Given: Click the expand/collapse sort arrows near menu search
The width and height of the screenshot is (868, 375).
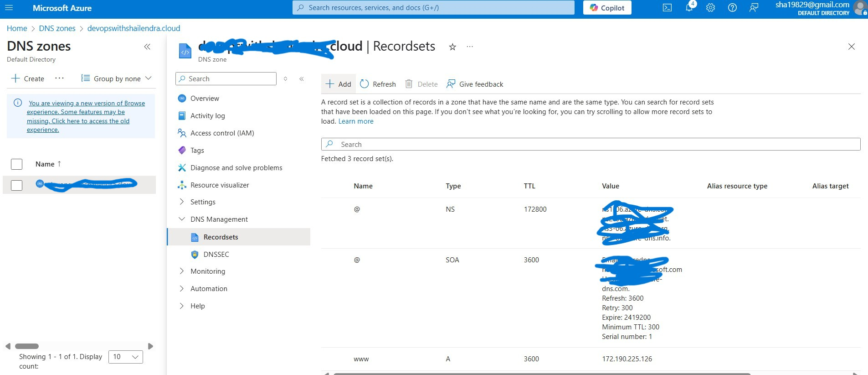Looking at the screenshot, I should (x=285, y=79).
